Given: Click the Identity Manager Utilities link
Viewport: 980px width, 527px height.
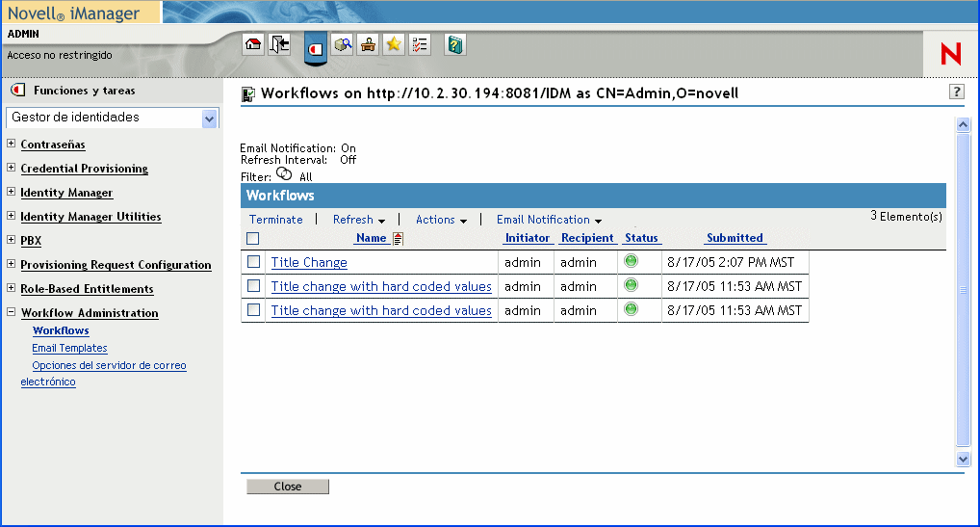Looking at the screenshot, I should (90, 217).
